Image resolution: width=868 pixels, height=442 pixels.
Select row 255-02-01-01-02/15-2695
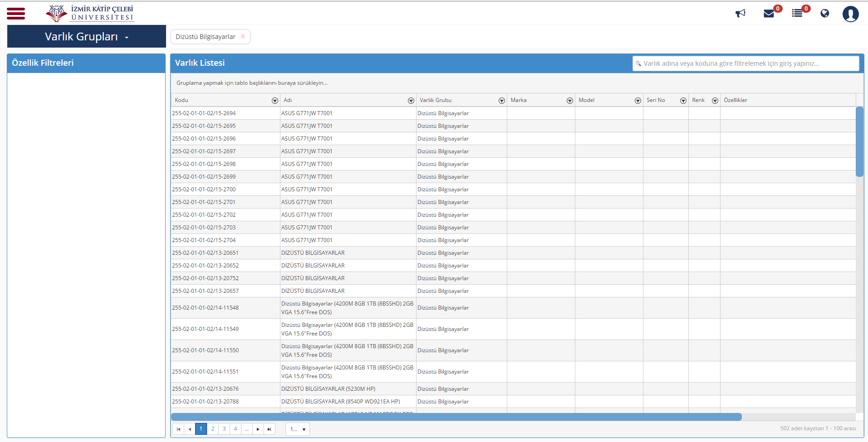click(x=513, y=126)
